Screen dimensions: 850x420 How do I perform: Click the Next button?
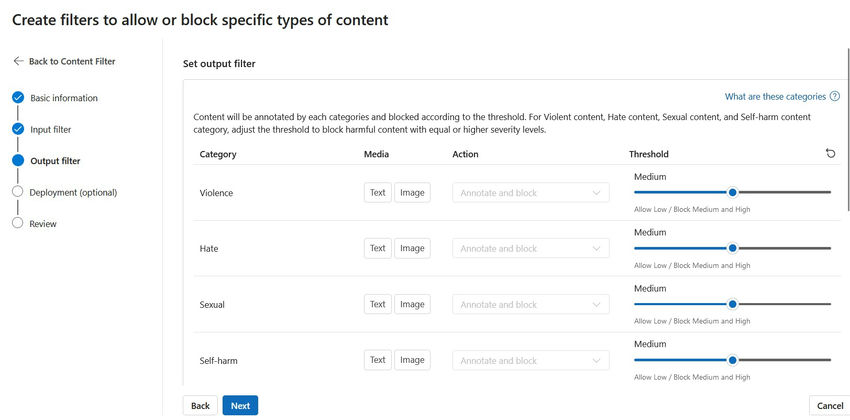[240, 405]
